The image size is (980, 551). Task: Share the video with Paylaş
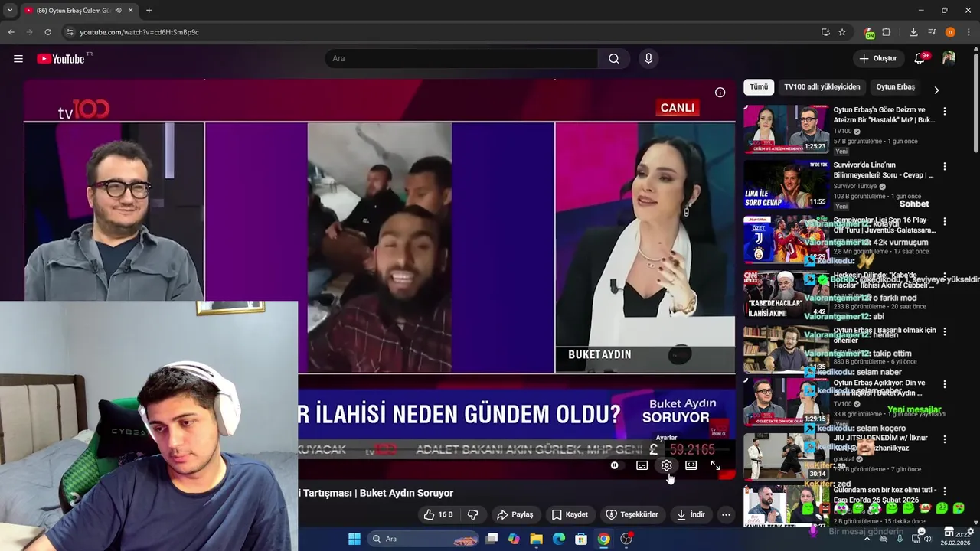point(514,514)
